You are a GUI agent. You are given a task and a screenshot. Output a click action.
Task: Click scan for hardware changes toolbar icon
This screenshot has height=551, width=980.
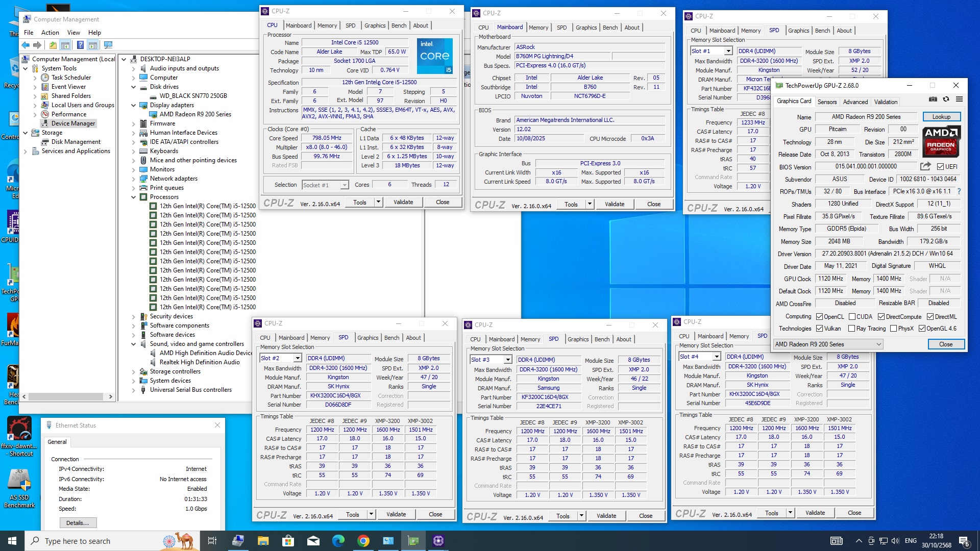108,45
